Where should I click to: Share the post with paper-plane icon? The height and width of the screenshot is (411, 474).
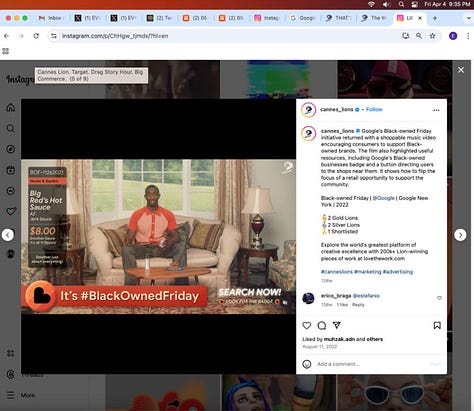point(337,325)
